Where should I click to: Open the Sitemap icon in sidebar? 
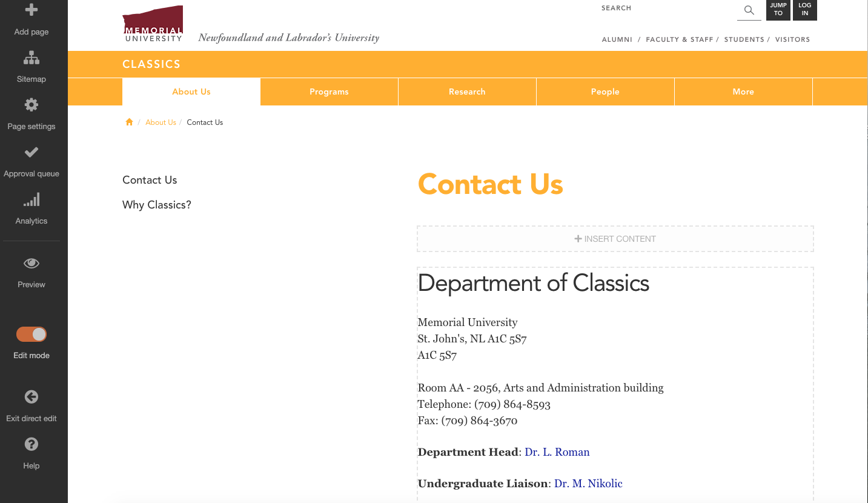(31, 58)
